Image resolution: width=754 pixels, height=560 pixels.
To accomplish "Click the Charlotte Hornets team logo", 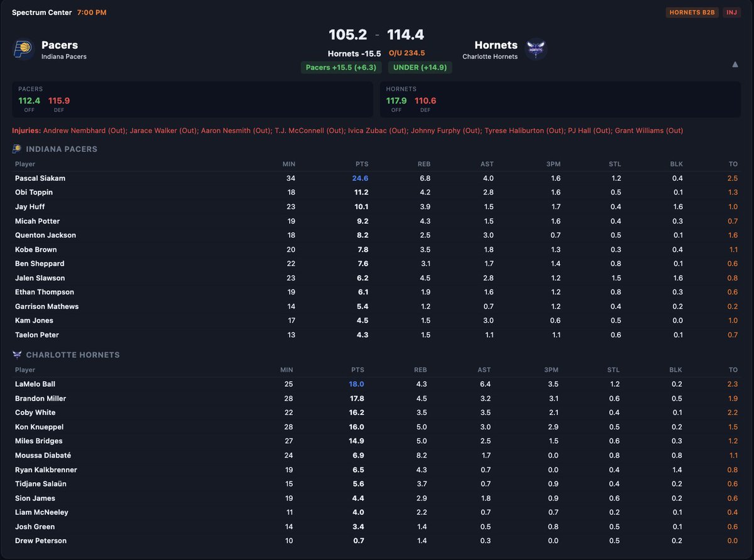I will point(536,50).
